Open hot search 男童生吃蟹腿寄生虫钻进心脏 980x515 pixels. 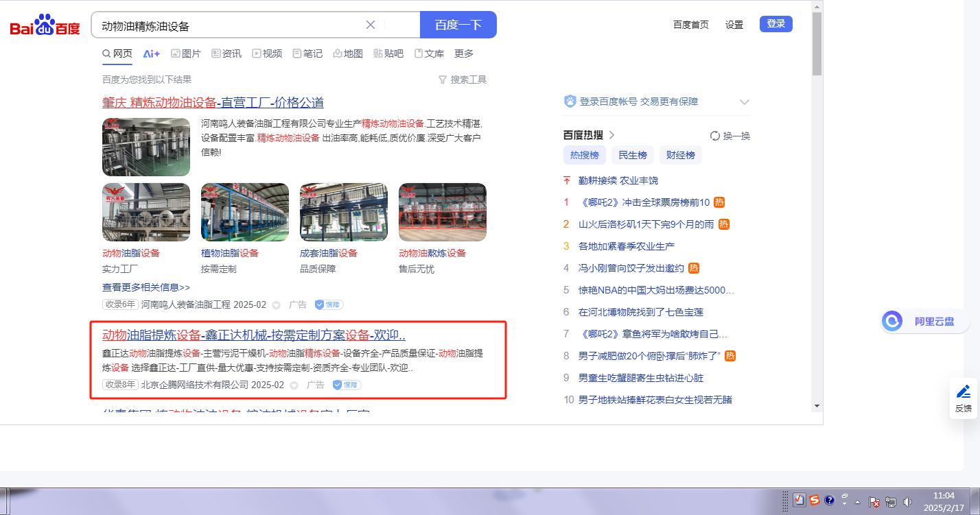[641, 378]
